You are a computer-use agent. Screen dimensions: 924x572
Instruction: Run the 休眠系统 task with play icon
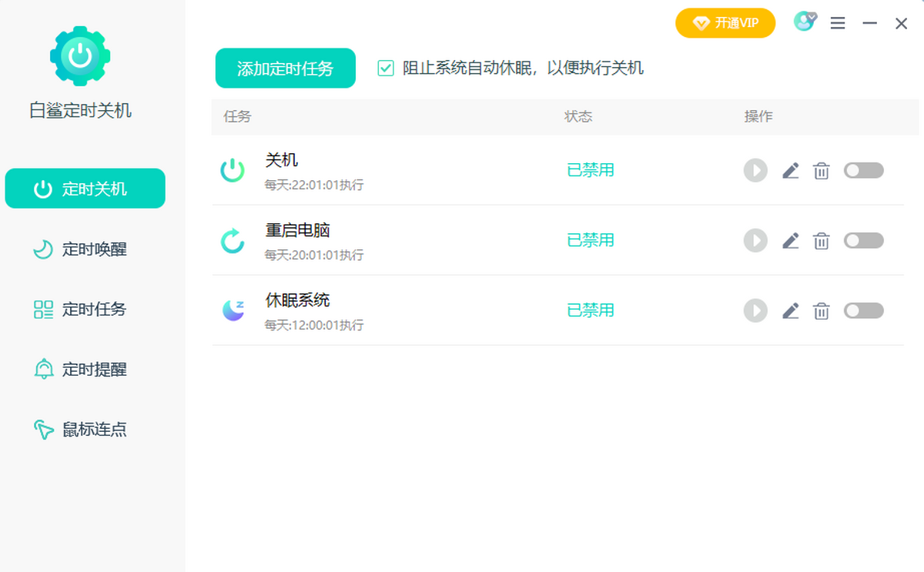coord(755,310)
